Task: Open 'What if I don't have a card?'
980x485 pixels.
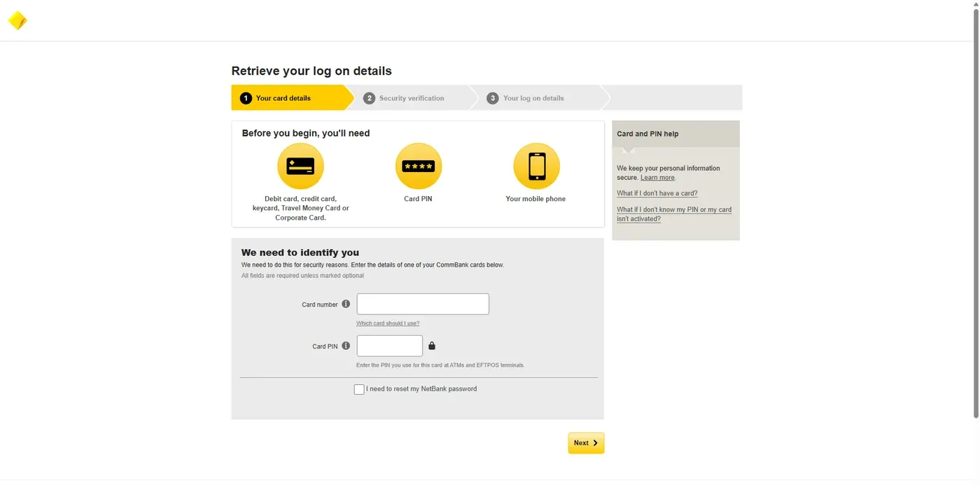Action: point(657,193)
